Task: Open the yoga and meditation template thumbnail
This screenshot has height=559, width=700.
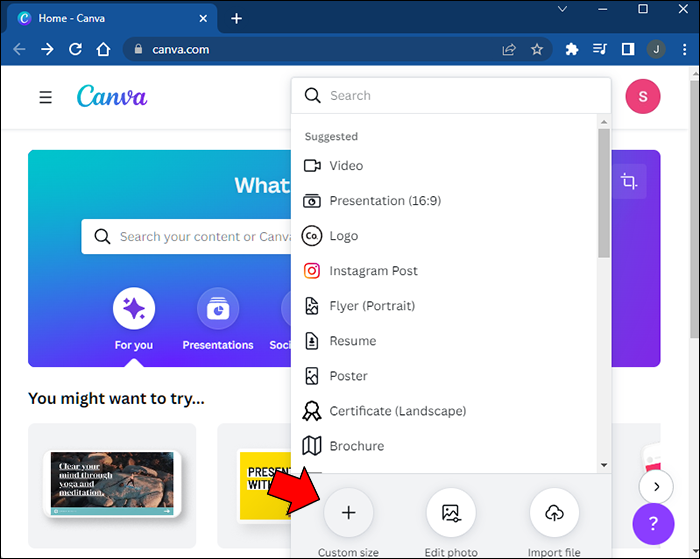Action: coord(112,485)
